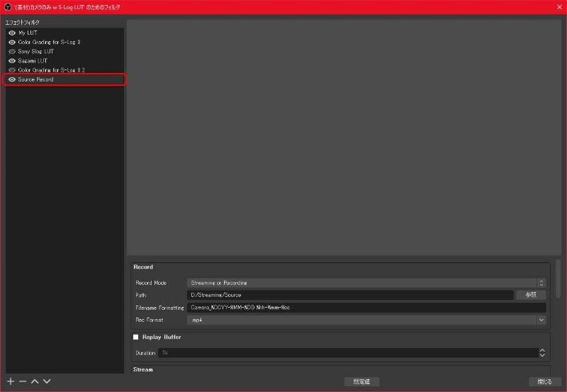Move the filter up with the up arrow
The height and width of the screenshot is (392, 567).
[x=35, y=381]
